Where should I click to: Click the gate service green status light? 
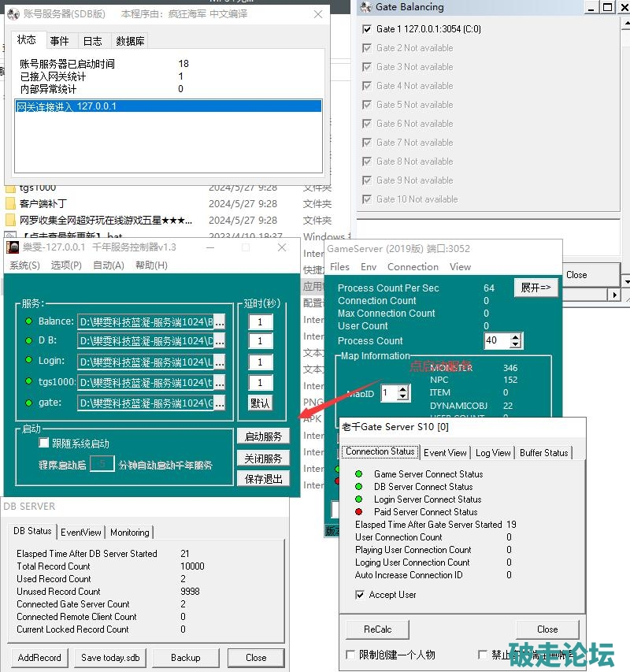[29, 403]
